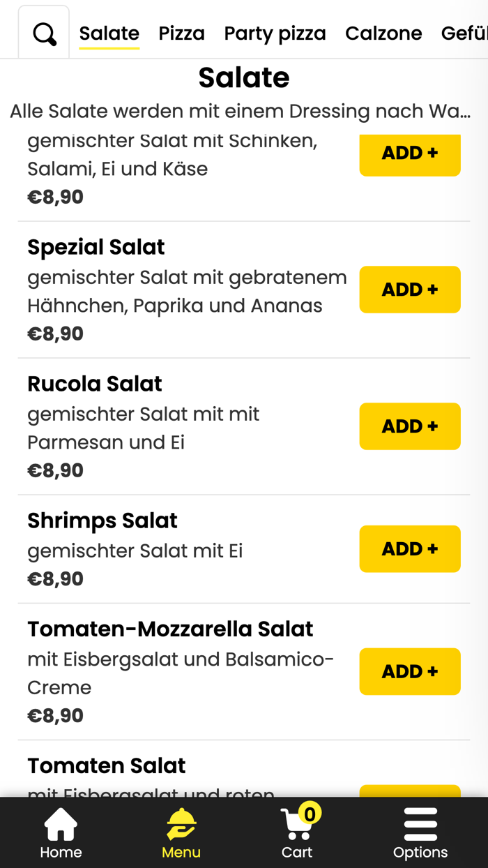This screenshot has height=868, width=488.
Task: Click the Salate page heading
Action: (x=244, y=77)
